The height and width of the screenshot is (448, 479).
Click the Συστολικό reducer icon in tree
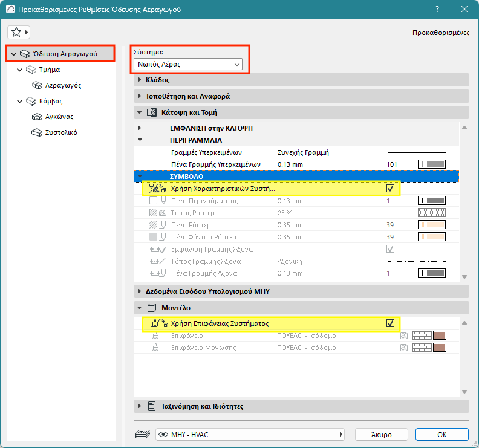37,132
